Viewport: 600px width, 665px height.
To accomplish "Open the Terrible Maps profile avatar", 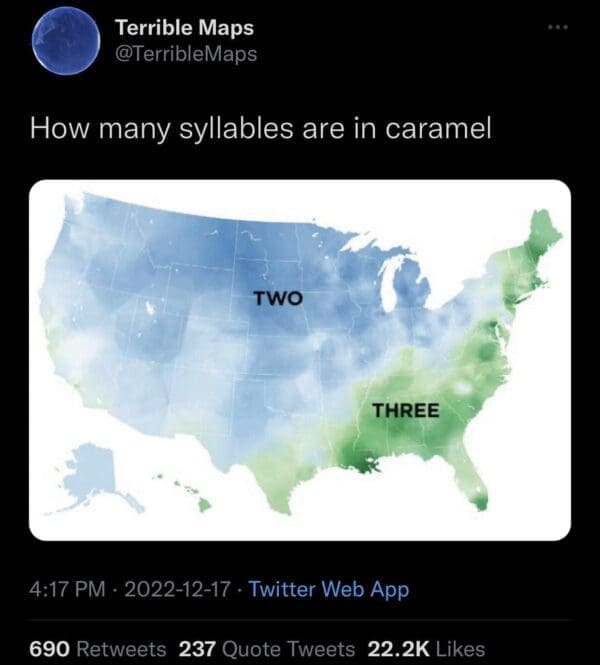I will (65, 40).
